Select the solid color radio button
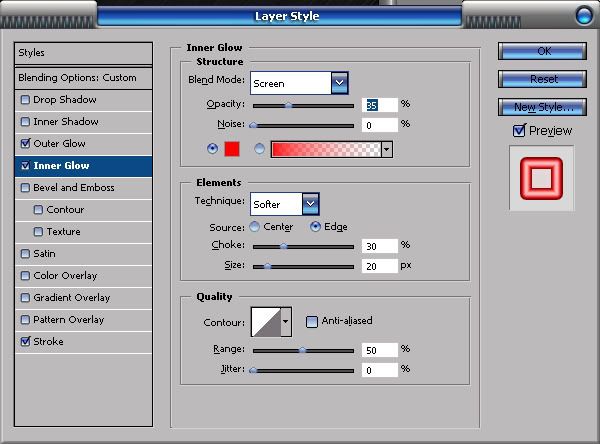The height and width of the screenshot is (444, 600). [212, 149]
